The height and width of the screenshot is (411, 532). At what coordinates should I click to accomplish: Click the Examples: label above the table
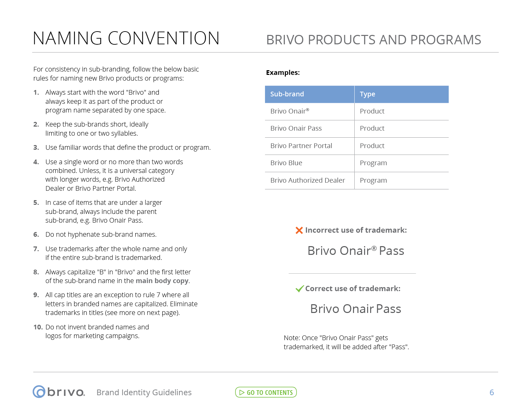pos(283,73)
